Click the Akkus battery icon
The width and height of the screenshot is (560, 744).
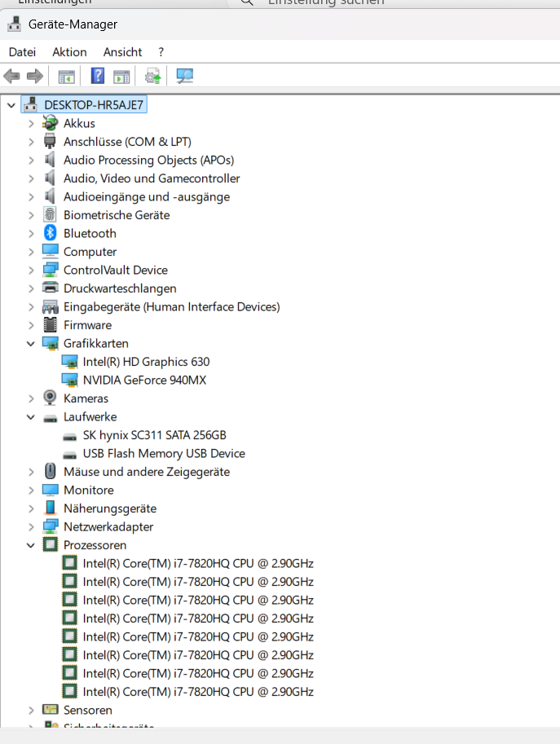tap(50, 123)
